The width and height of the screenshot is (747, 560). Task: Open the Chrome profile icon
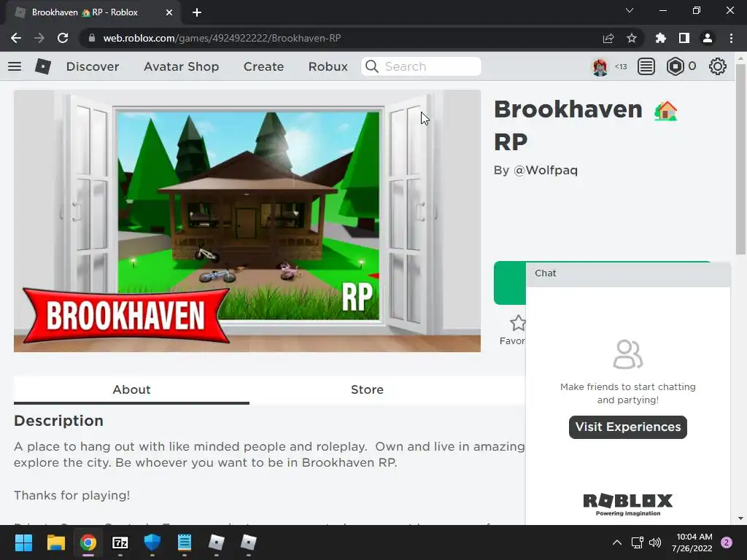708,38
